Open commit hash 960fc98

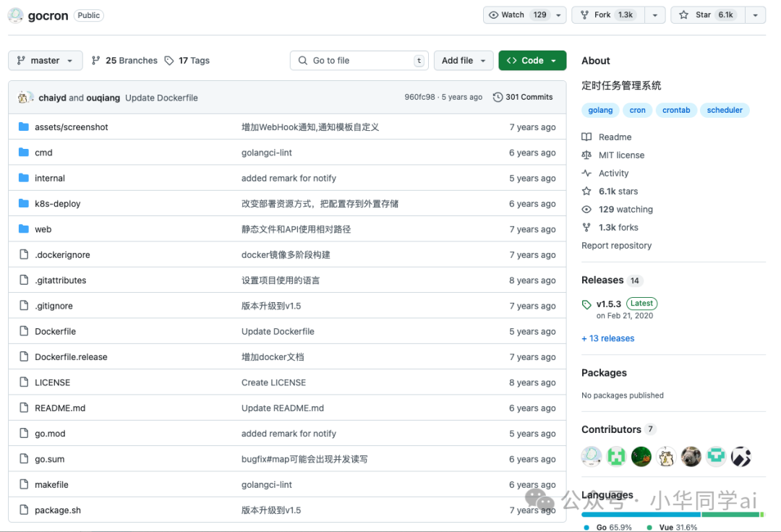[x=419, y=97]
